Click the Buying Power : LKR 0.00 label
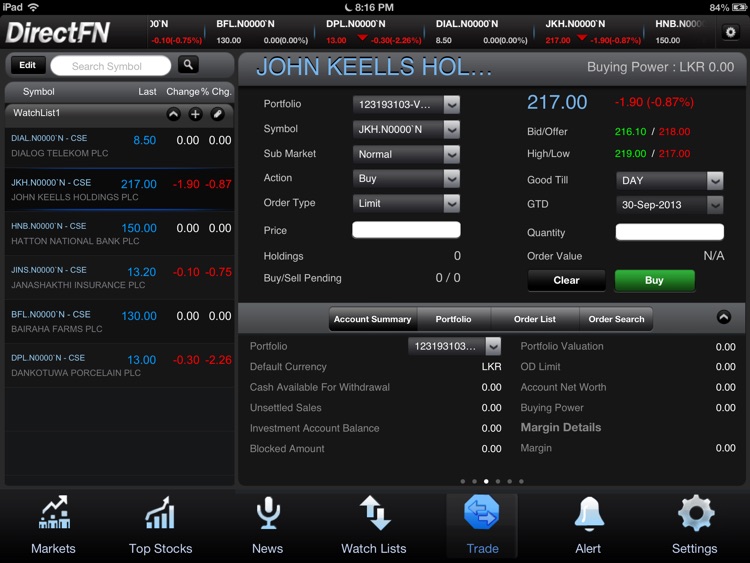The width and height of the screenshot is (750, 563). pyautogui.click(x=661, y=67)
